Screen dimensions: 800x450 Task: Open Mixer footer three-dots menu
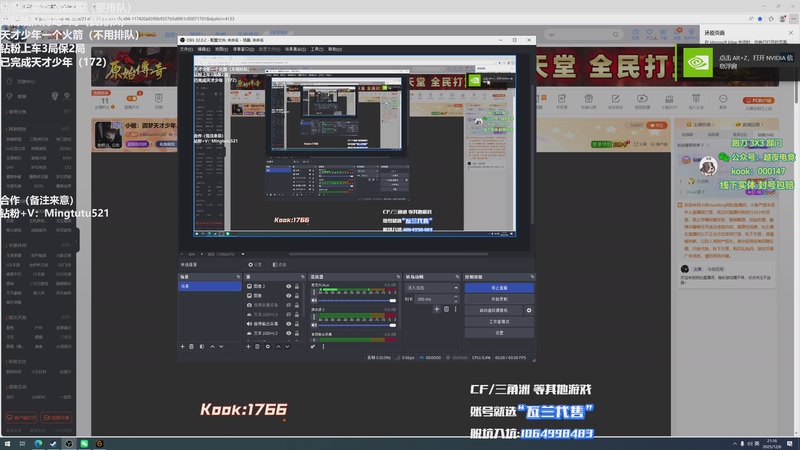click(323, 346)
